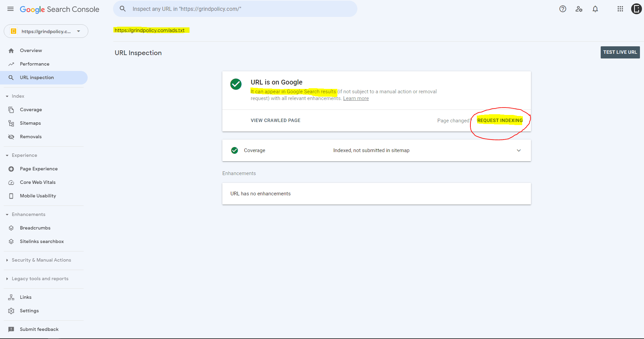The height and width of the screenshot is (339, 644).
Task: Collapse the Index section
Action: (7, 96)
